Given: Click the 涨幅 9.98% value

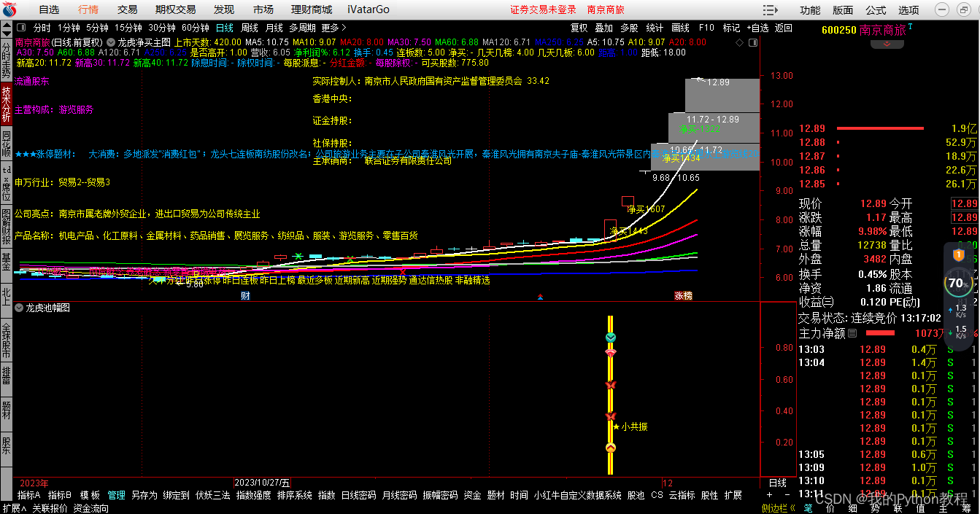Looking at the screenshot, I should pyautogui.click(x=871, y=231).
